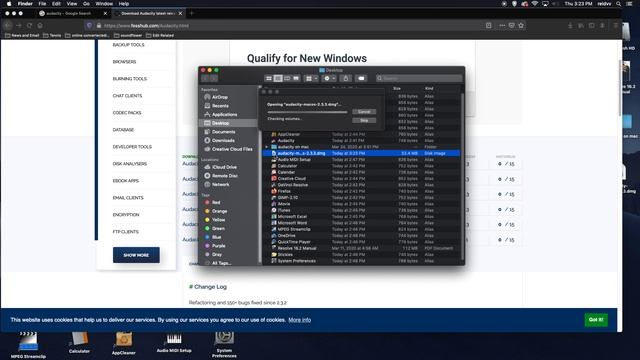The width and height of the screenshot is (640, 360).
Task: Select GIMP-2.10 alias row
Action: (x=362, y=198)
